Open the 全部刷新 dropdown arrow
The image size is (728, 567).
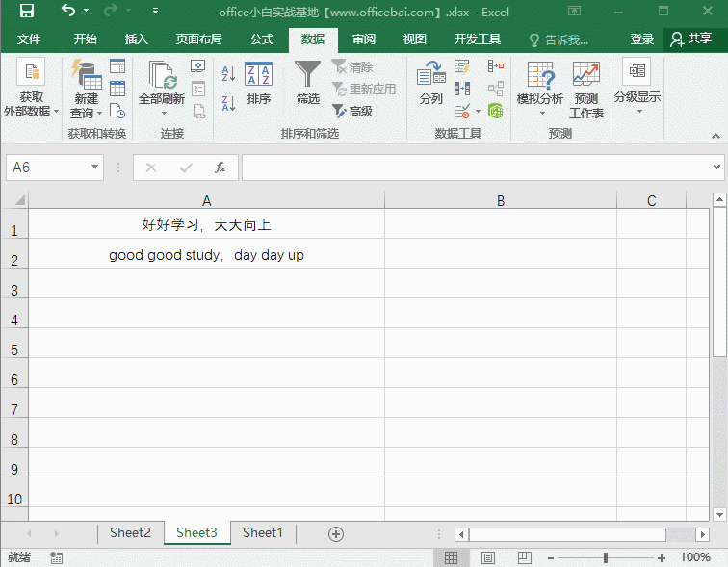(164, 114)
